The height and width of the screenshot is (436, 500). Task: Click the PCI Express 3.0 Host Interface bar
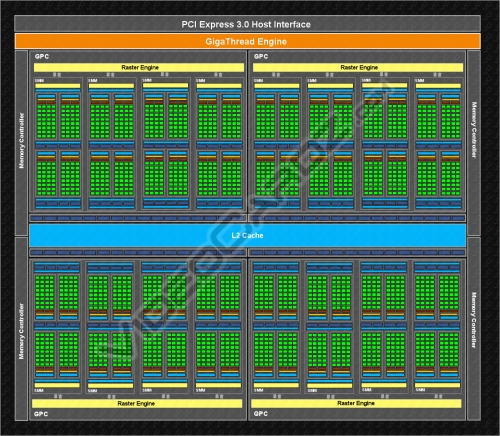pos(247,24)
